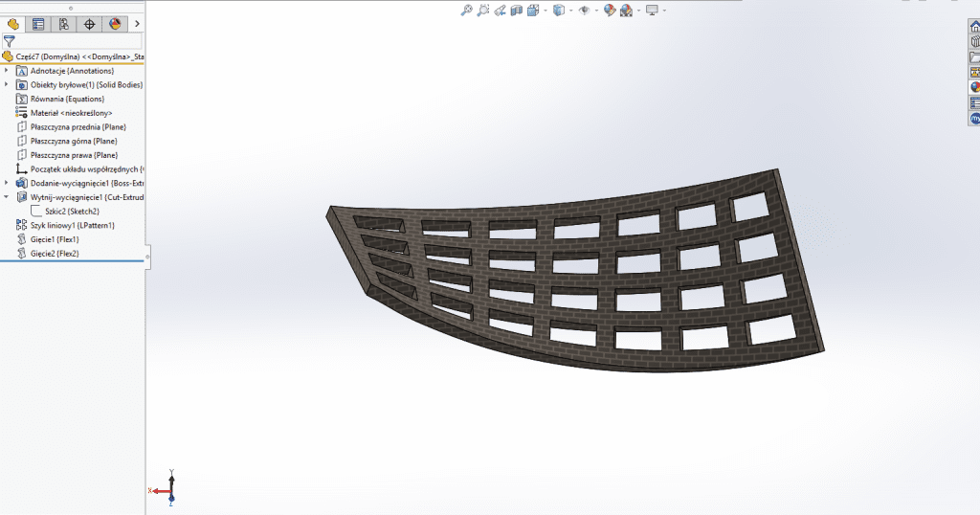Open the Display Style dropdown arrow
This screenshot has height=515, width=980.
[570, 11]
